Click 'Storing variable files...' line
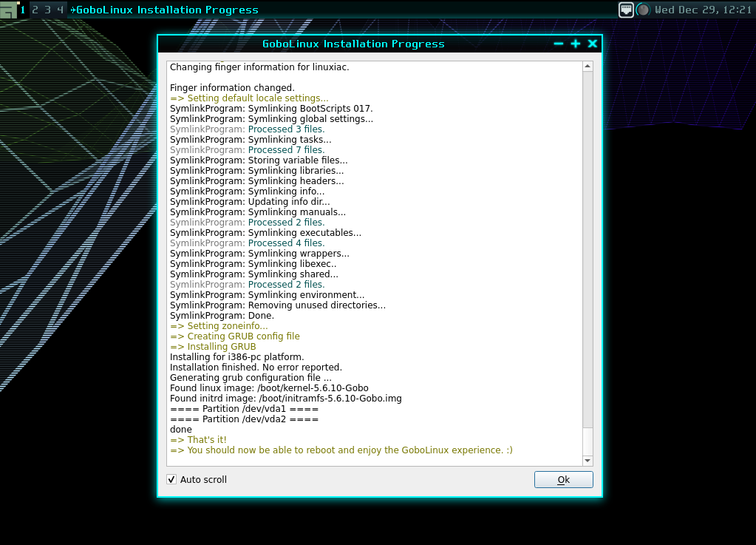The height and width of the screenshot is (545, 756). (259, 160)
